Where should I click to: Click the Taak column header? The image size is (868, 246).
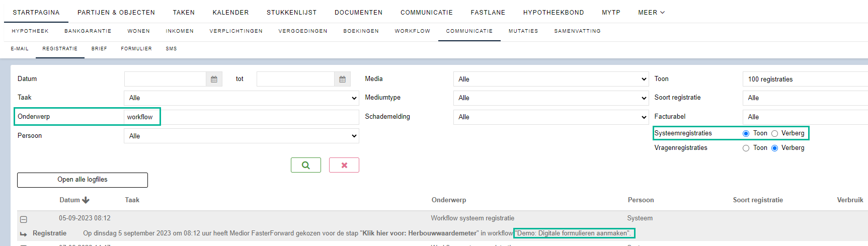(x=132, y=200)
